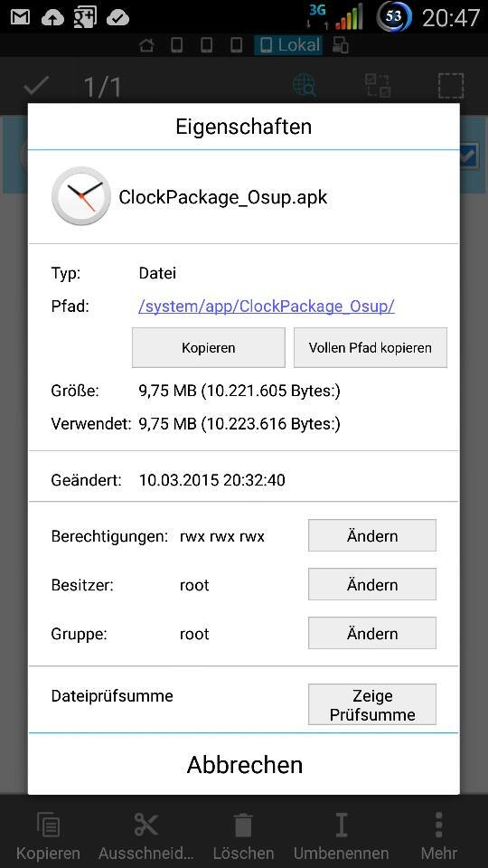Tap the Umbenennen rename icon

click(342, 826)
